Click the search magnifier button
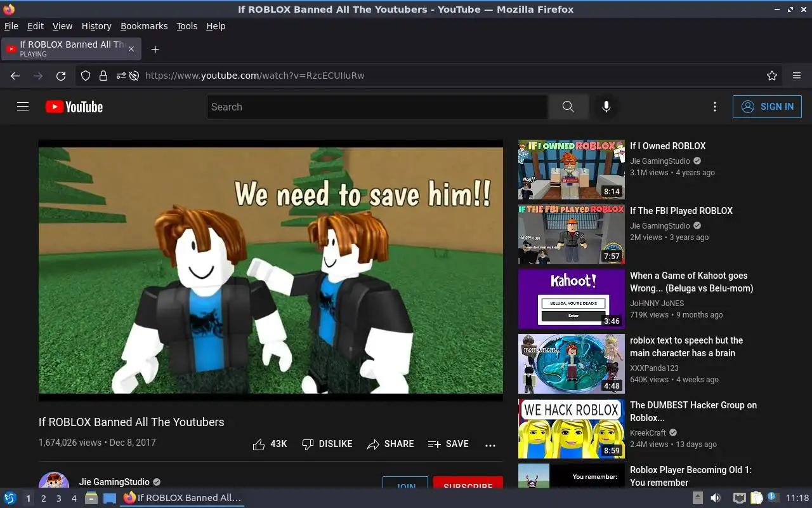Image resolution: width=812 pixels, height=508 pixels. point(568,107)
